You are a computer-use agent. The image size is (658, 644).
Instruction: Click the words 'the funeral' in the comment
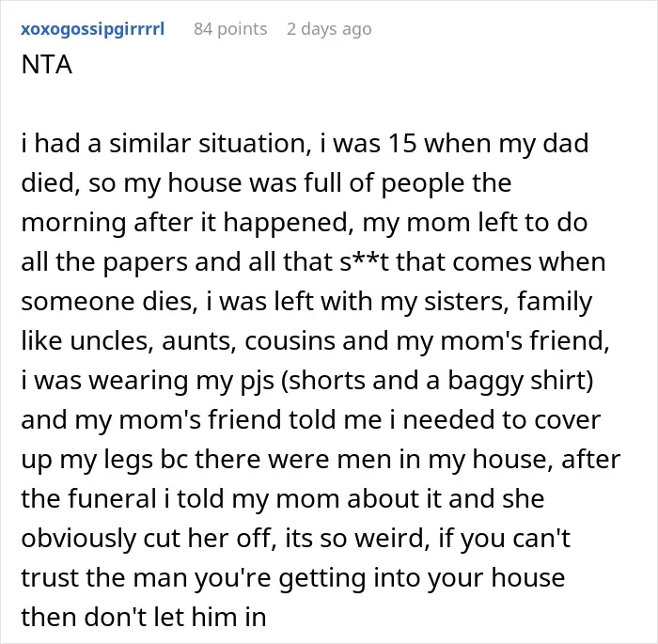point(89,498)
